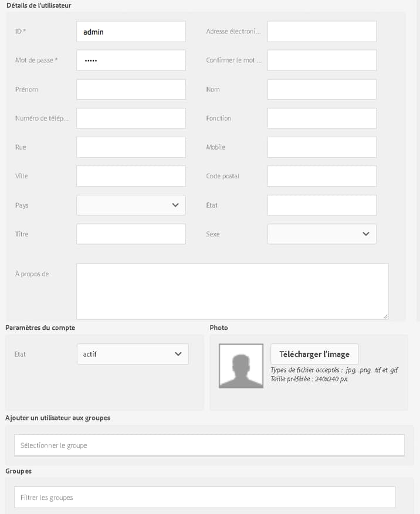Expand the Sexe dropdown
The width and height of the screenshot is (420, 514).
(321, 234)
